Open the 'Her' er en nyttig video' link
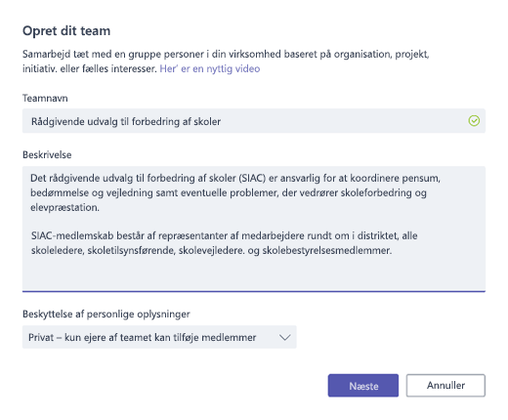 (210, 68)
